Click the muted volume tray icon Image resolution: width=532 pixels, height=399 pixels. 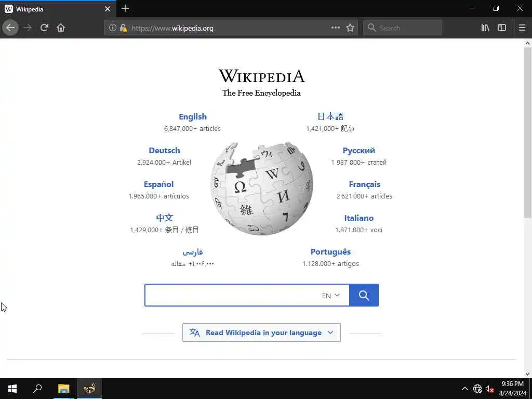click(x=489, y=389)
